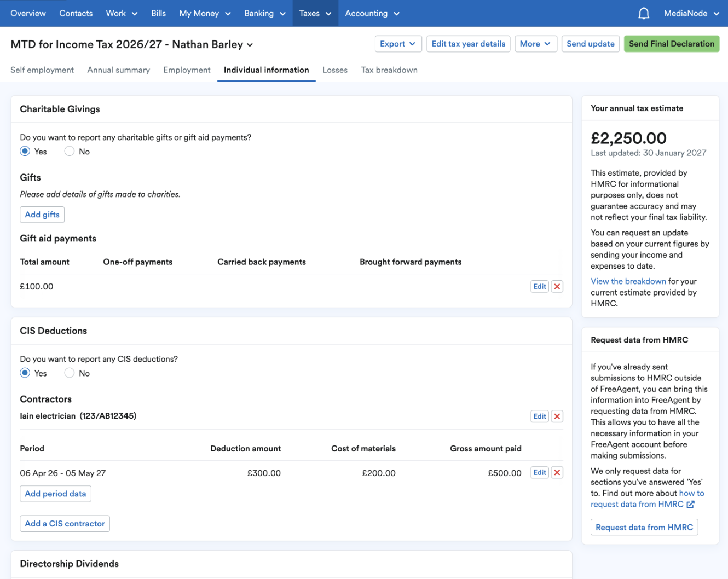Switch to the Losses tab

335,70
